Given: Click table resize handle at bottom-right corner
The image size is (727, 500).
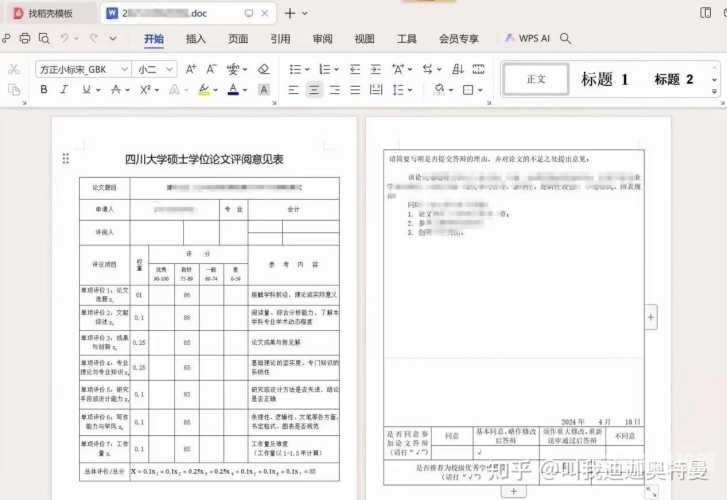Looking at the screenshot, I should coord(651,492).
